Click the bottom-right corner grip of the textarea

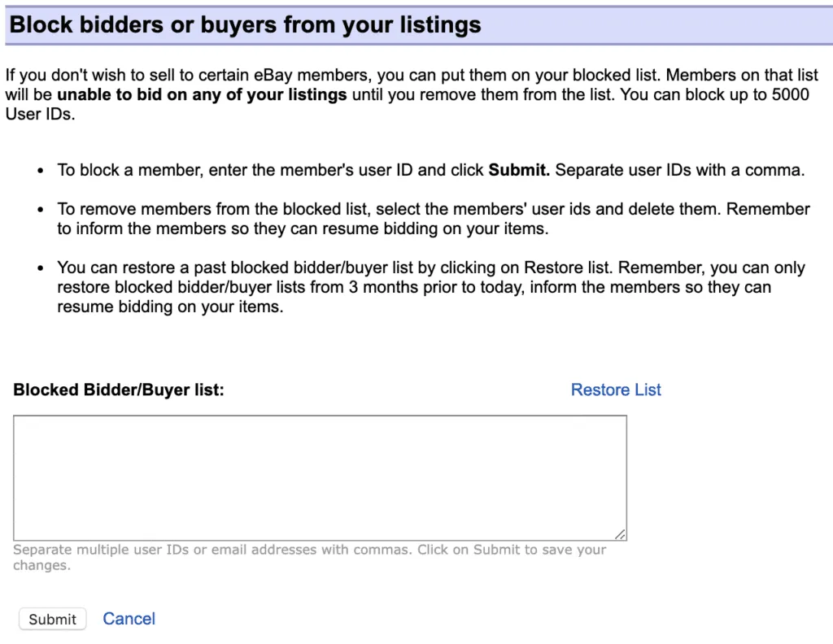click(621, 533)
